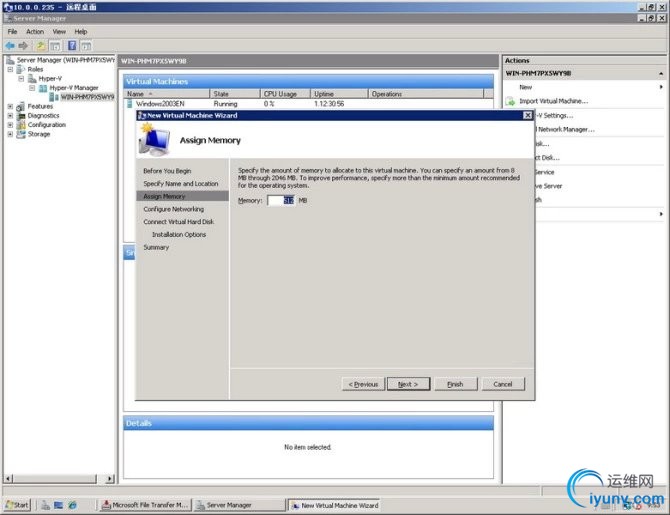Go to Connect Virtual Hard Disk step

coord(179,222)
